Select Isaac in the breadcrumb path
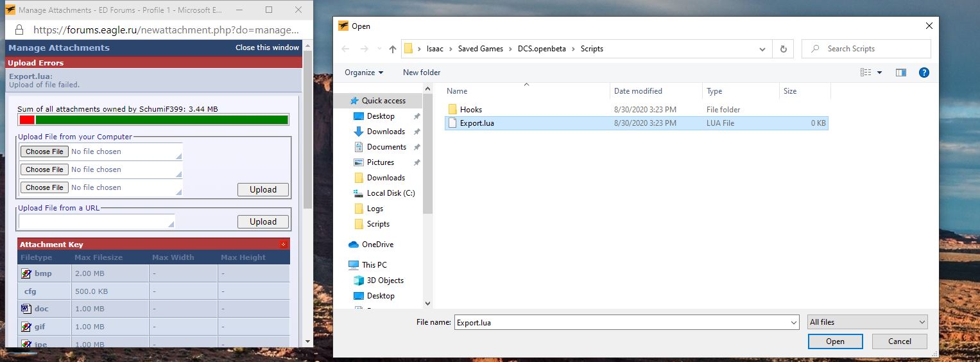Image resolution: width=980 pixels, height=362 pixels. [436, 49]
